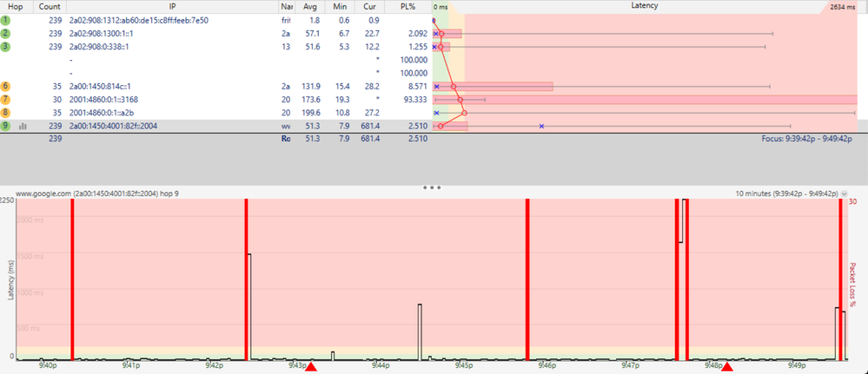This screenshot has width=868, height=374.
Task: Click the 131.9 average latency value
Action: pos(311,86)
